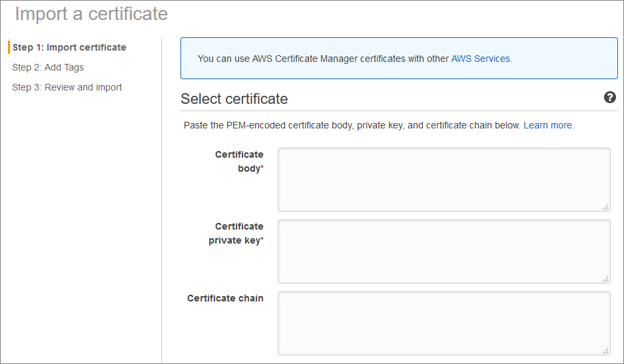Click the help question mark icon
Image resolution: width=624 pixels, height=364 pixels.
coord(609,98)
